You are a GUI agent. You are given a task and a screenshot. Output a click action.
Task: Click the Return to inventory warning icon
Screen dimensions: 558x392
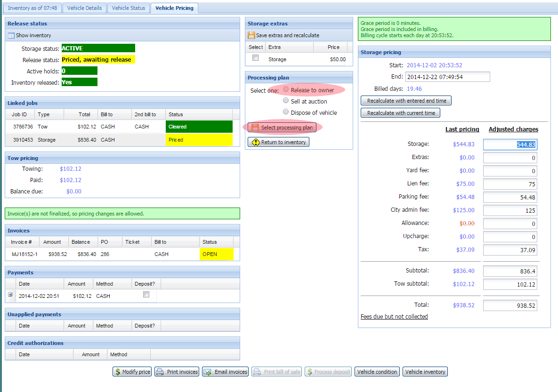(255, 142)
